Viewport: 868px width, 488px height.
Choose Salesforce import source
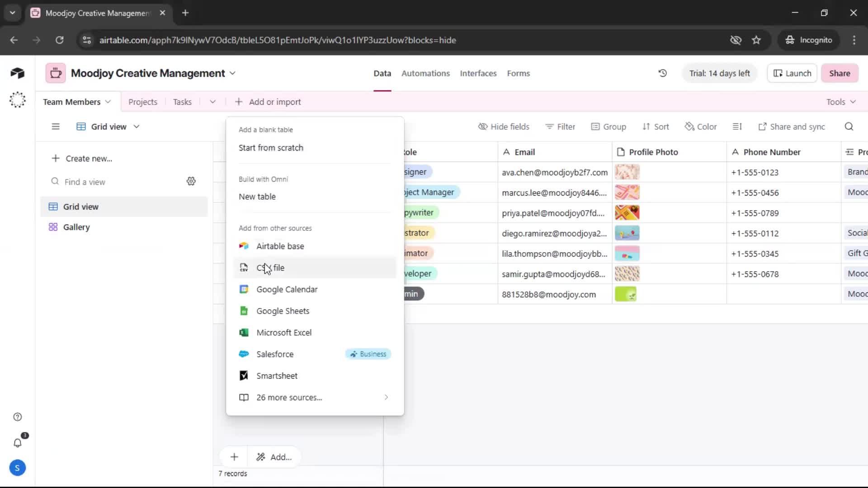[315, 354]
